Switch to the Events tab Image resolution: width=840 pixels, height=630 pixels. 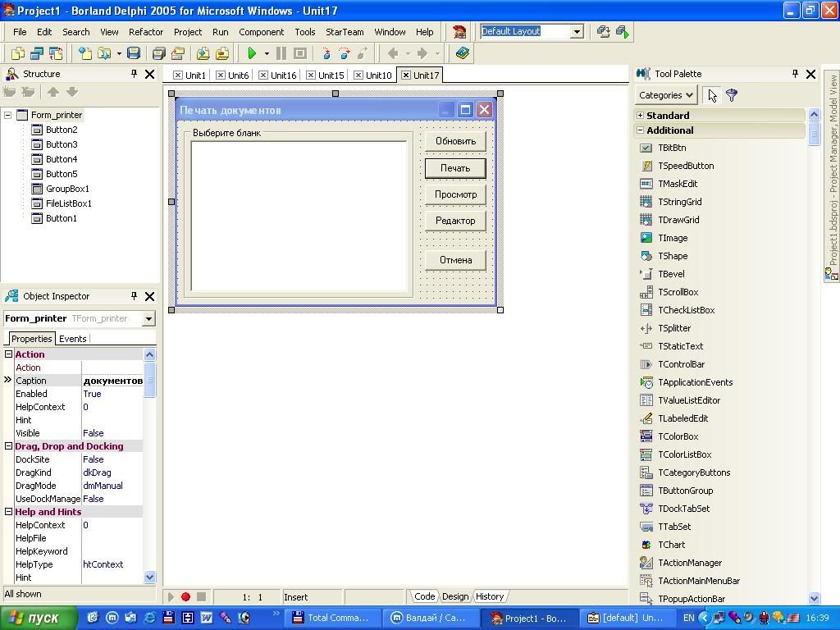72,339
